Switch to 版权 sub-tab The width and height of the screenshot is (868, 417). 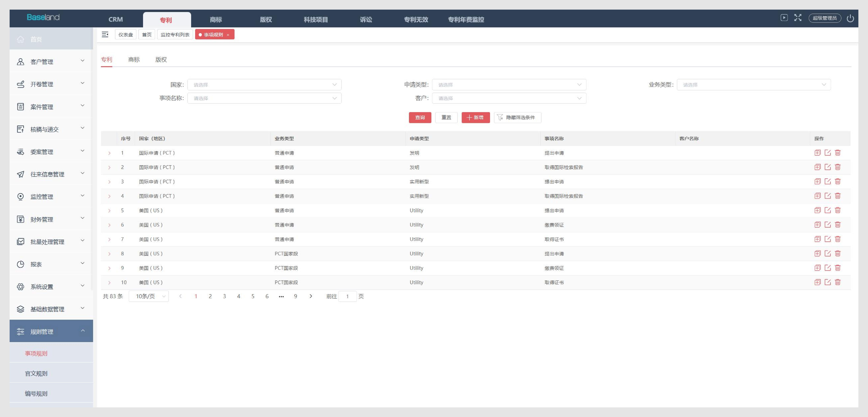coord(161,60)
